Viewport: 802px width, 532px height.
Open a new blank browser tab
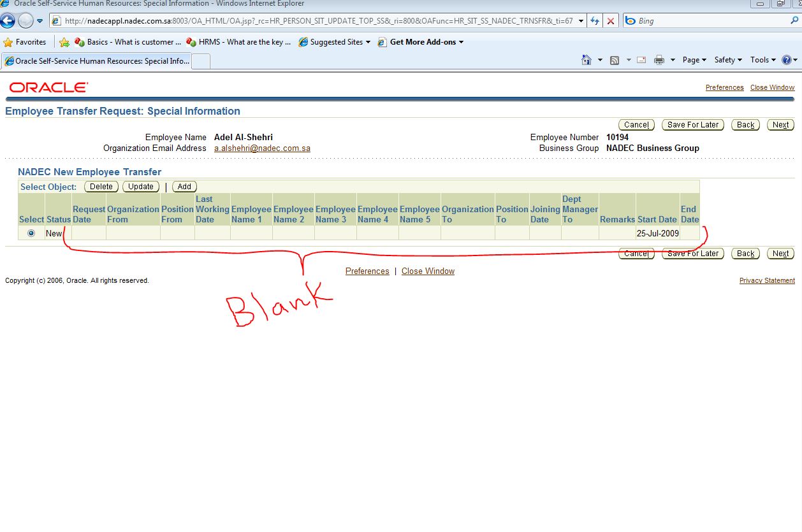(201, 61)
